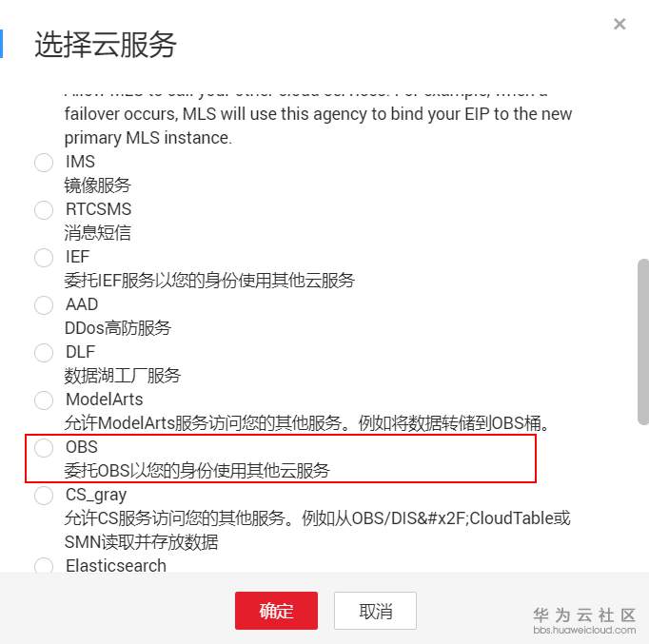649x644 pixels.
Task: Choose the IEF service option
Action: [44, 258]
